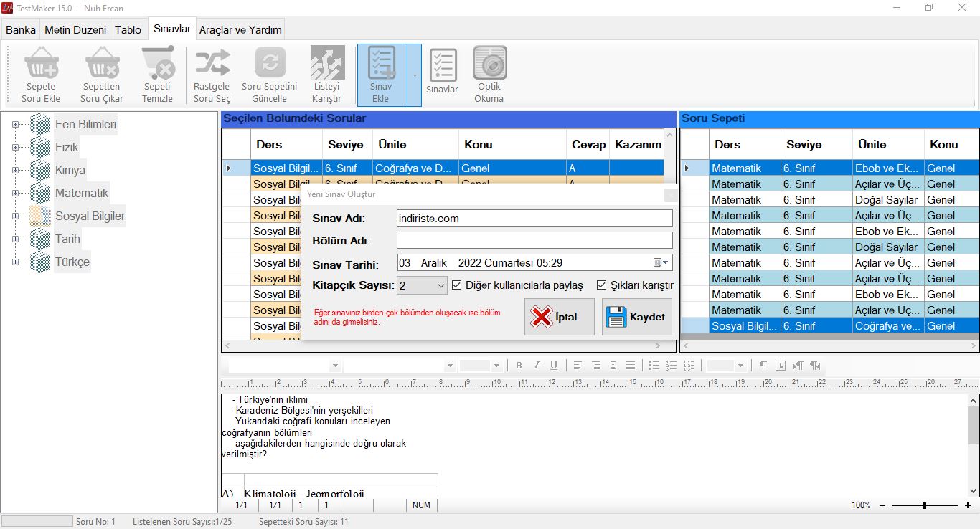The height and width of the screenshot is (529, 980).
Task: Click the Sınav Ekle toolbar icon
Action: (382, 63)
